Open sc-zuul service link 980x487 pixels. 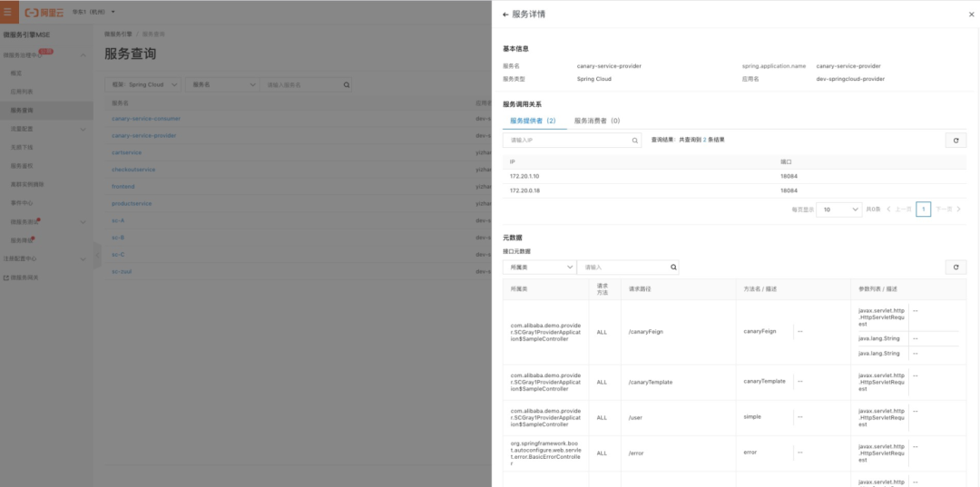tap(122, 271)
